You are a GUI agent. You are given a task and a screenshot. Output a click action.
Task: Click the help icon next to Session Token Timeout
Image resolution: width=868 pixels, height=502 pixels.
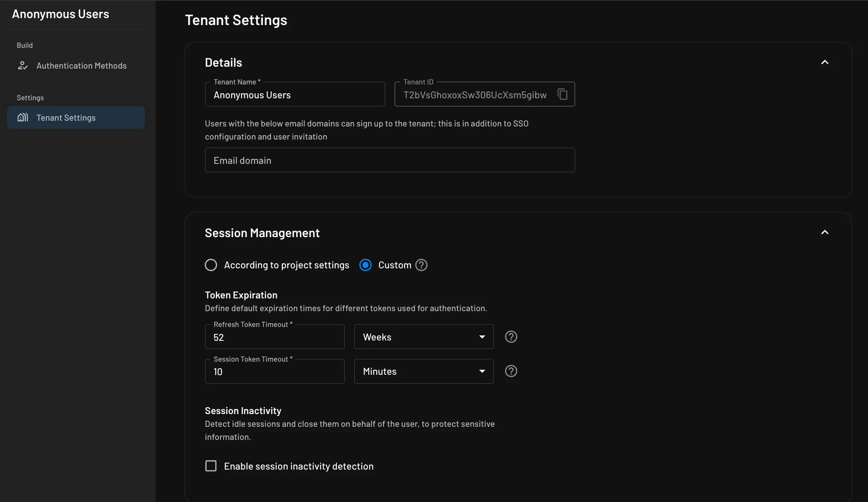click(510, 371)
